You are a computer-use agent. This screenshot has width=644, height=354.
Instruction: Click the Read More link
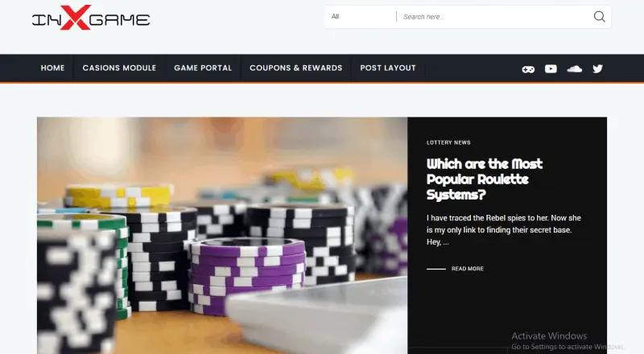[x=468, y=269]
